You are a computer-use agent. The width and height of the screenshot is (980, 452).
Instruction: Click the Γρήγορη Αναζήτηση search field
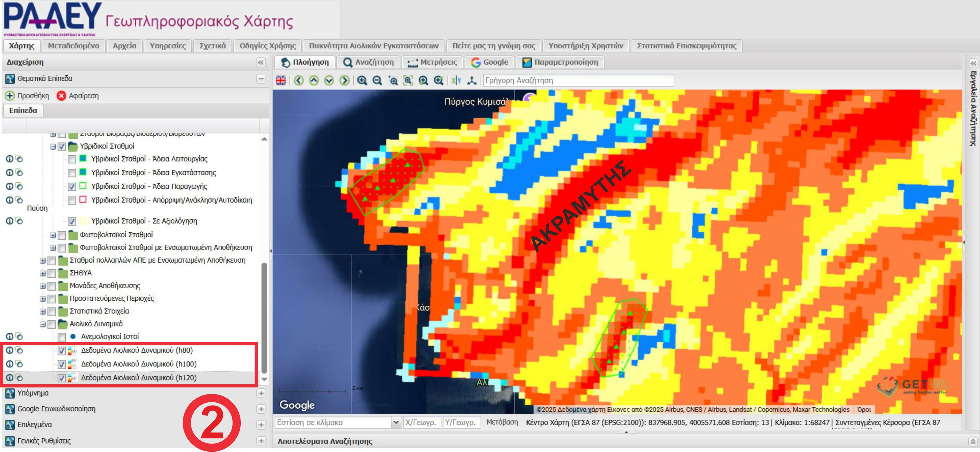pos(578,80)
